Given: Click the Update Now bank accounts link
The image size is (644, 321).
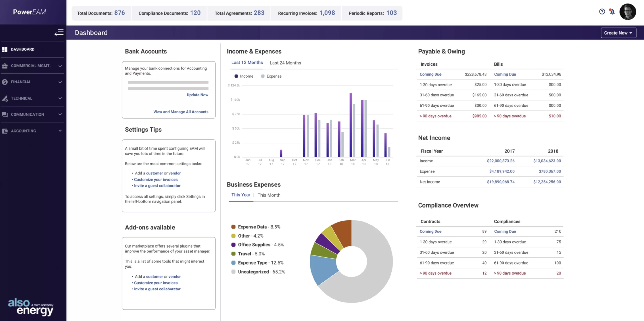Looking at the screenshot, I should coord(197,95).
